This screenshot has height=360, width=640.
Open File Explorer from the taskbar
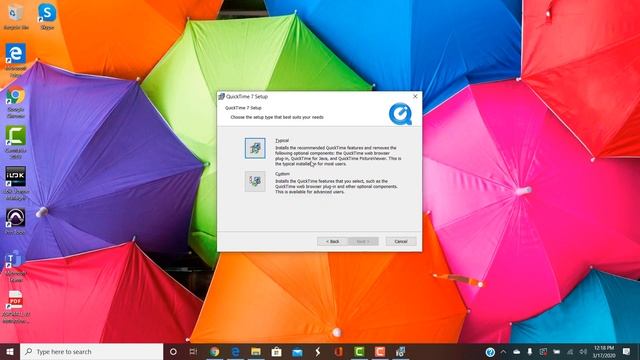point(256,351)
